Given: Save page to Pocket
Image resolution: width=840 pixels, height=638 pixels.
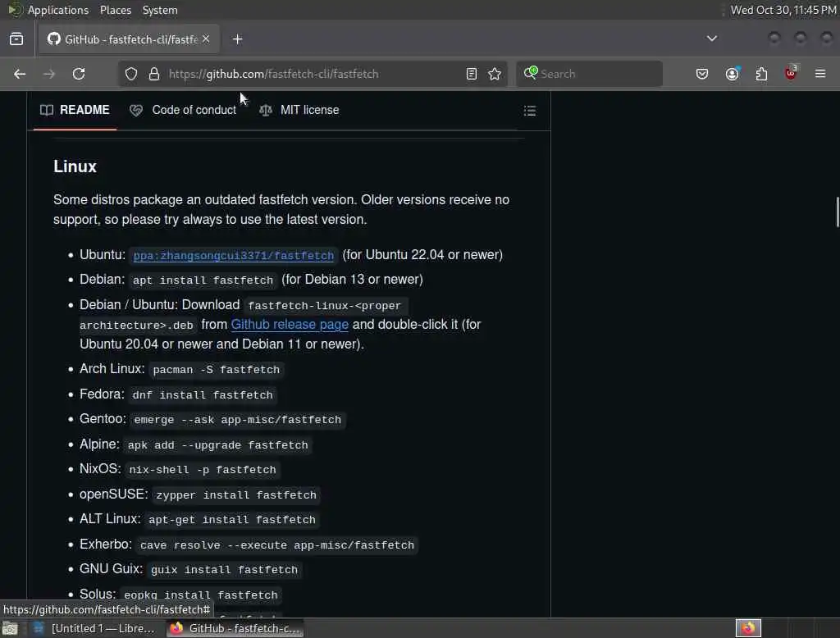Looking at the screenshot, I should tap(702, 74).
